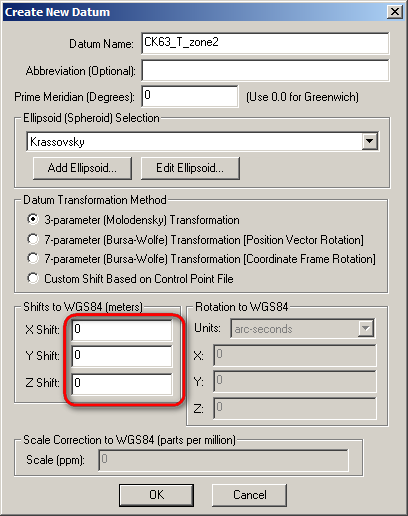408x516 pixels.
Task: Enable Custom Shift Based on Control Point File
Action: (33, 278)
